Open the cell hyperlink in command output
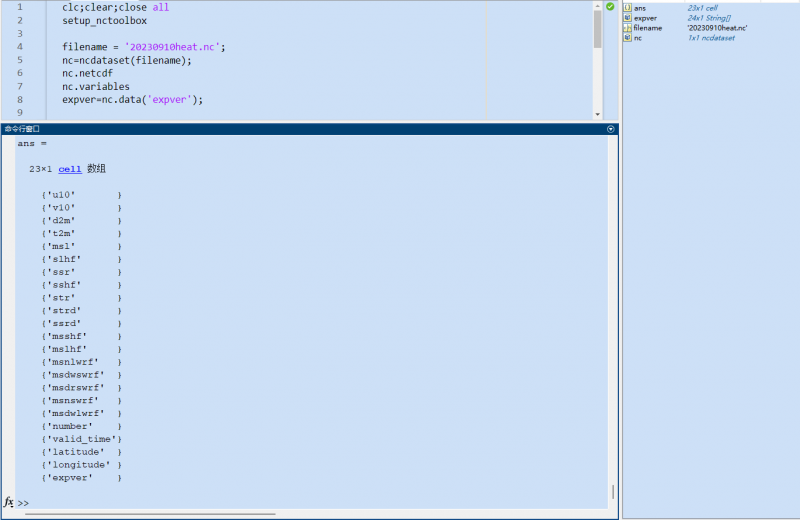Viewport: 800px width, 520px height. click(x=70, y=169)
